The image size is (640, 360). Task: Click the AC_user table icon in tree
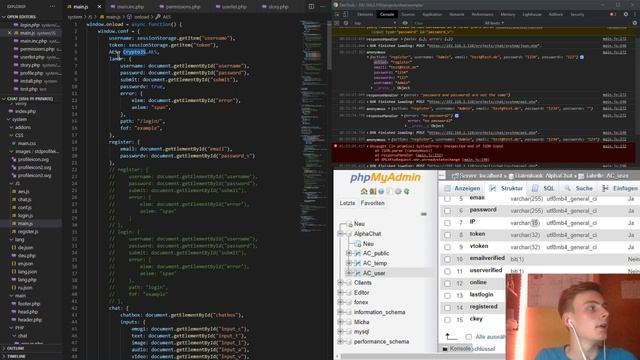click(x=358, y=273)
